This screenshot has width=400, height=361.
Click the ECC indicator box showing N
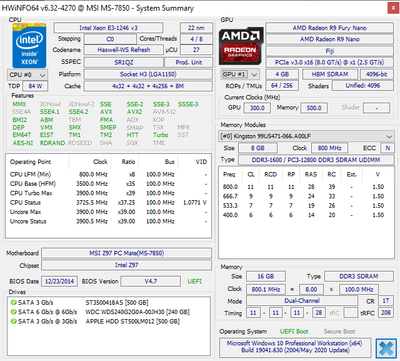[388, 148]
